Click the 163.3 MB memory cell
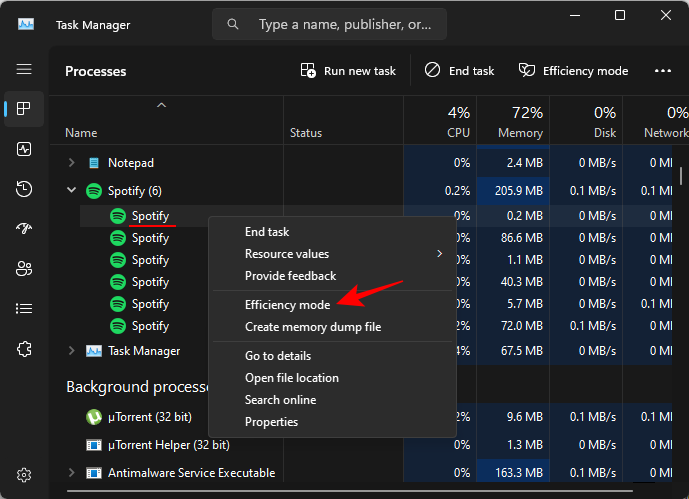The height and width of the screenshot is (499, 689). click(513, 473)
